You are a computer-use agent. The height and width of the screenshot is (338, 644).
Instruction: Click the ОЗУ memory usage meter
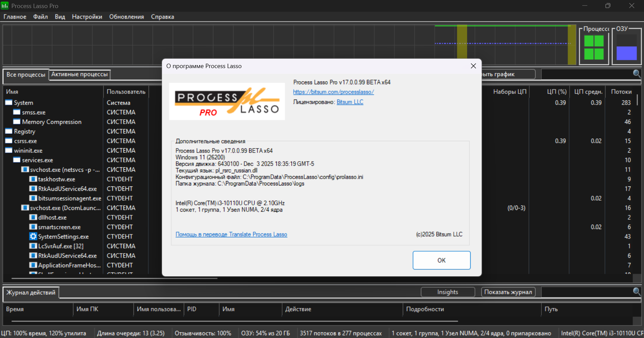(627, 47)
